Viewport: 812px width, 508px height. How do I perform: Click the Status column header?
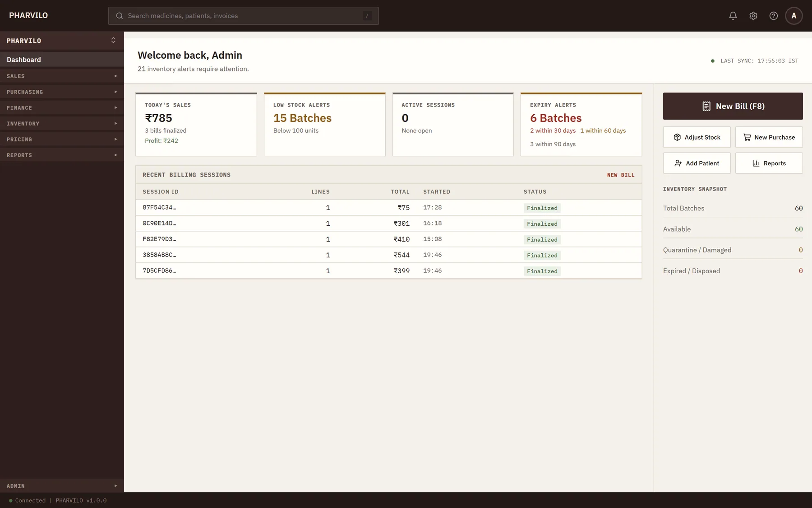[535, 192]
